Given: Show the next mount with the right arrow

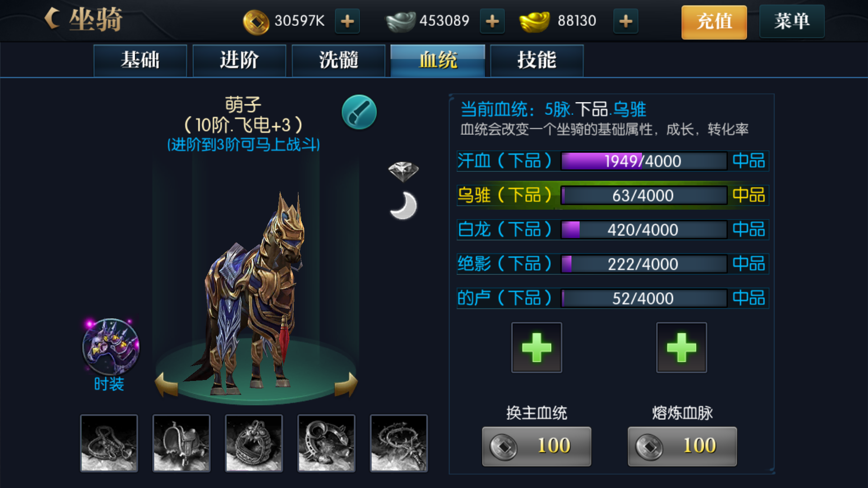Looking at the screenshot, I should click(346, 385).
